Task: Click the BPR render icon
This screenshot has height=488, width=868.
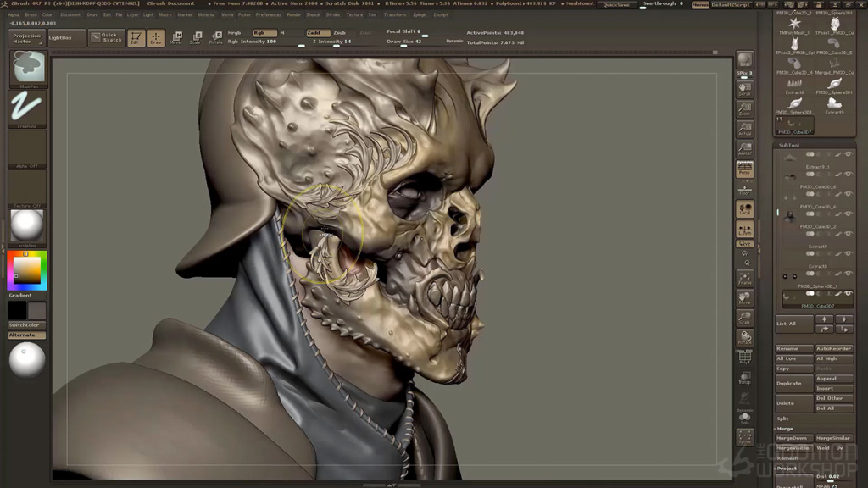Action: [744, 60]
